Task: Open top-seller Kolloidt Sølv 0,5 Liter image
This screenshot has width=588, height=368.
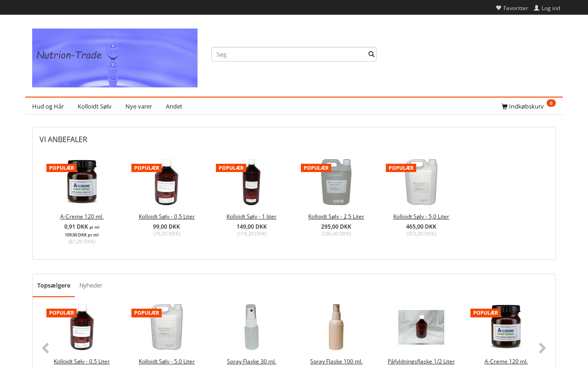Action: 82,327
